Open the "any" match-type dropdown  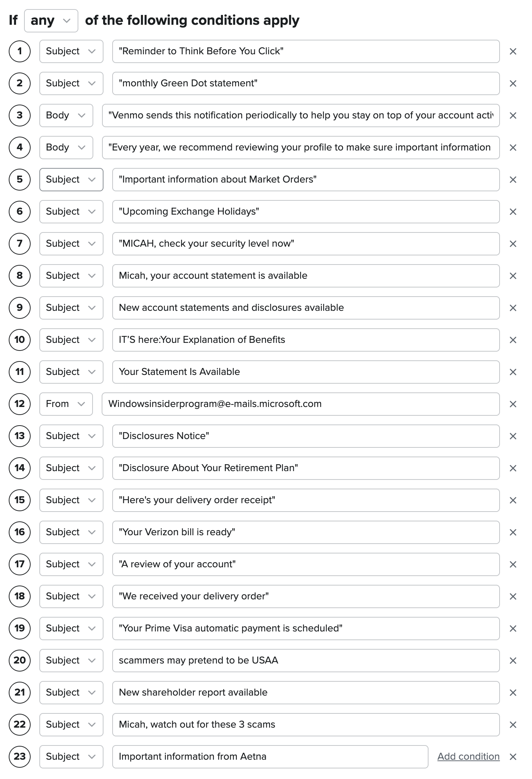[x=51, y=21]
